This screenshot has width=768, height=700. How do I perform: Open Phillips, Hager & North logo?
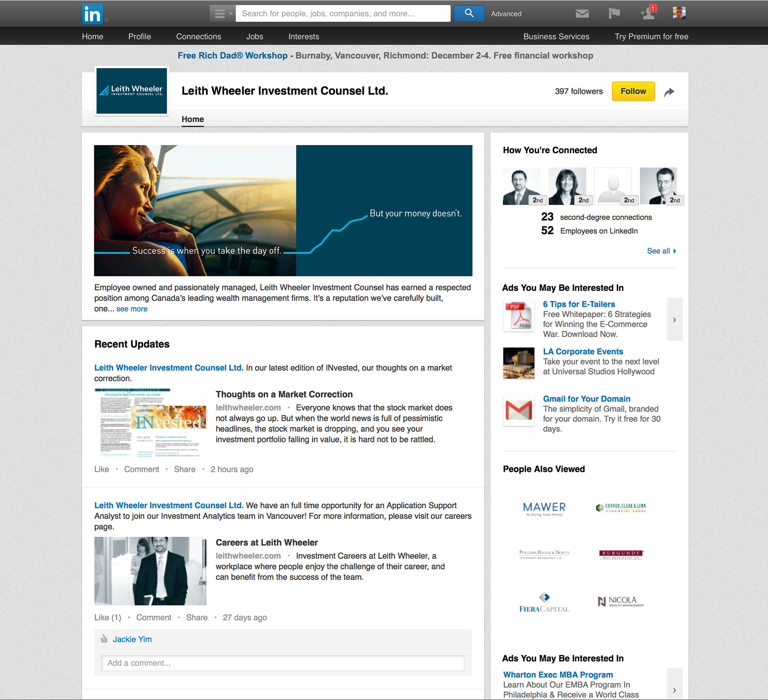pos(544,554)
